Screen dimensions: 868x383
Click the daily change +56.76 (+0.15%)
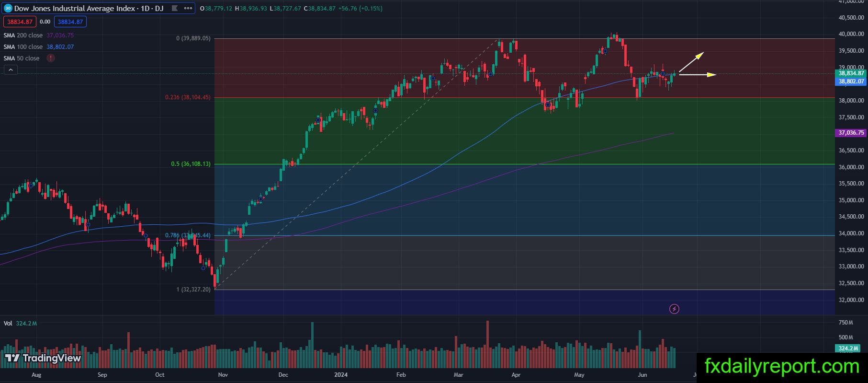point(360,8)
